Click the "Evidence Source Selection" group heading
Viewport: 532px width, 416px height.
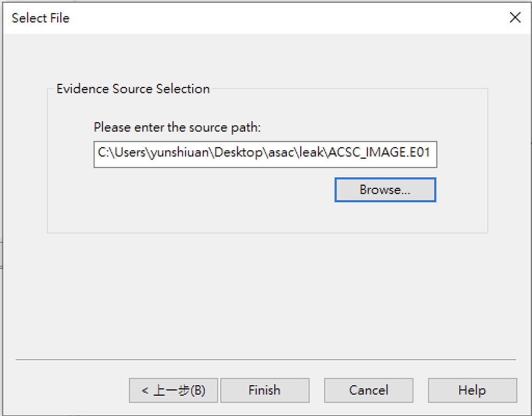pyautogui.click(x=133, y=89)
